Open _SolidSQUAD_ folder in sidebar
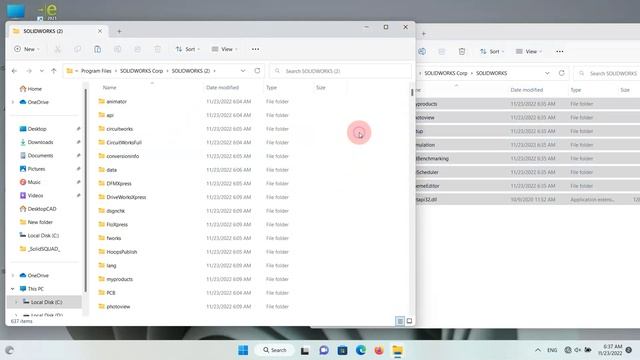Viewport: 640px width, 360px height. click(44, 249)
